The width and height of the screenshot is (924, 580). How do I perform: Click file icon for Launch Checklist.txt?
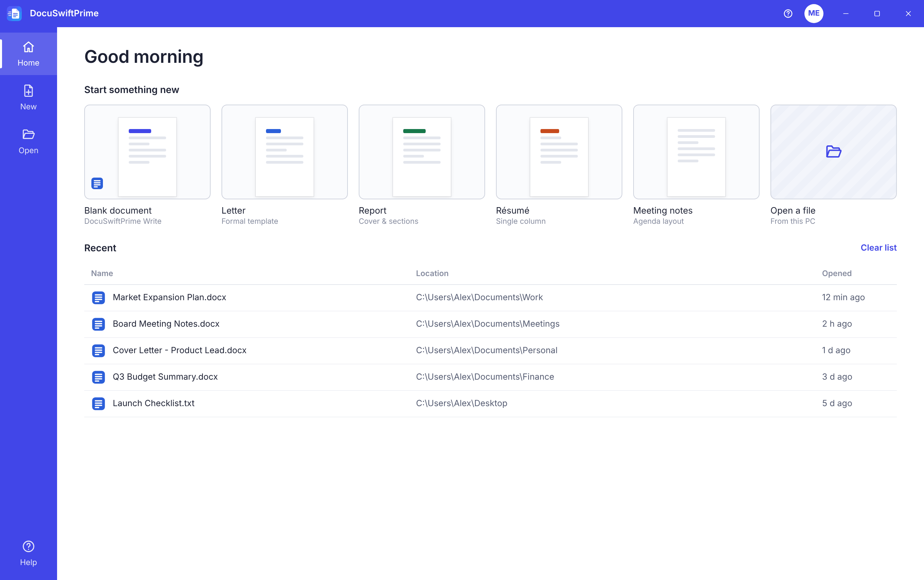(x=98, y=403)
